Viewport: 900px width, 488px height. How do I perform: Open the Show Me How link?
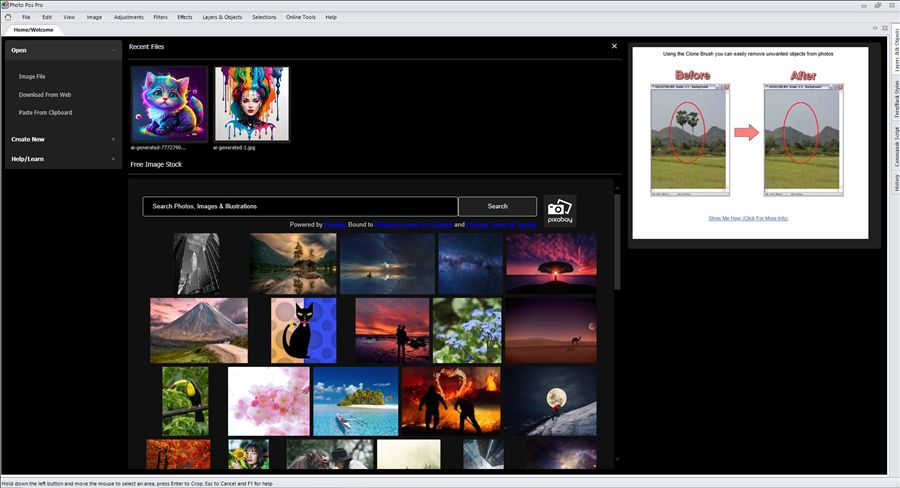point(748,217)
